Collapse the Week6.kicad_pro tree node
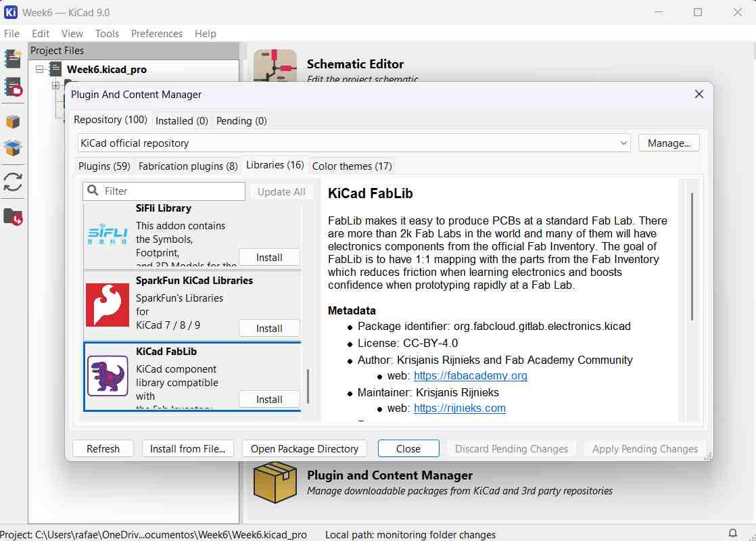The height and width of the screenshot is (541, 756). pyautogui.click(x=39, y=70)
